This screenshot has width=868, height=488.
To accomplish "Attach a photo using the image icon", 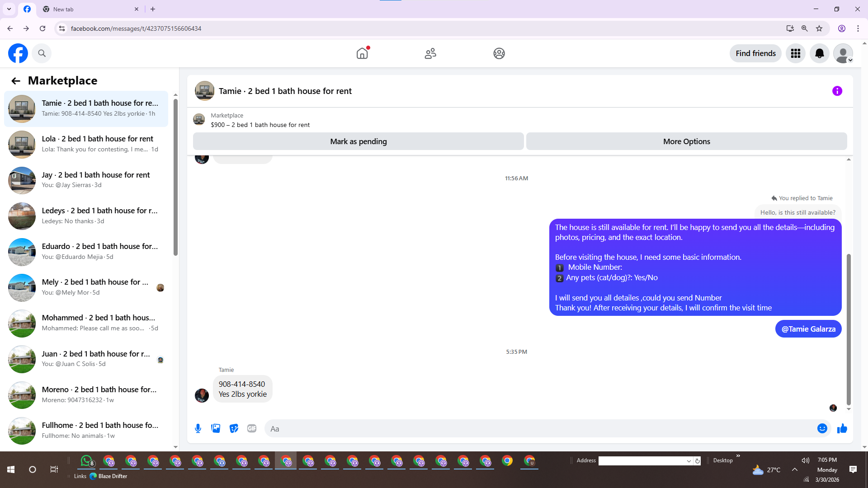I will click(x=216, y=428).
